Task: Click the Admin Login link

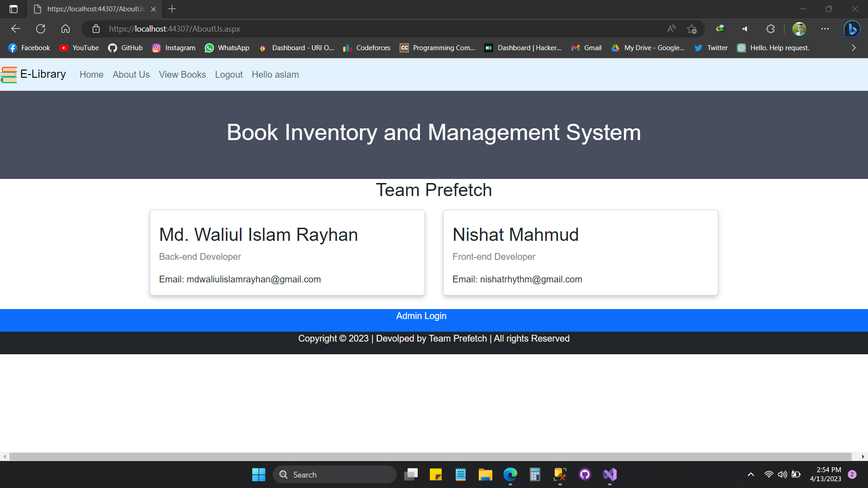Action: point(421,316)
